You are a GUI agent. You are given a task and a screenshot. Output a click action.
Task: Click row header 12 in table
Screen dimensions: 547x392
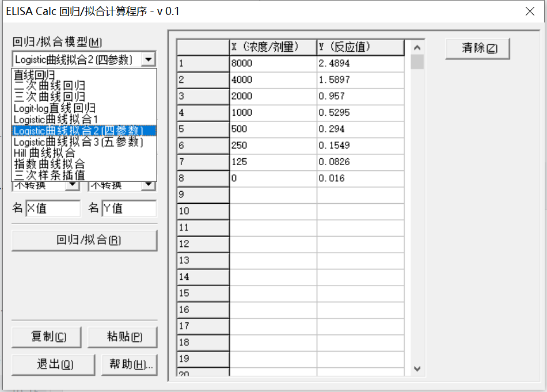[x=203, y=244]
